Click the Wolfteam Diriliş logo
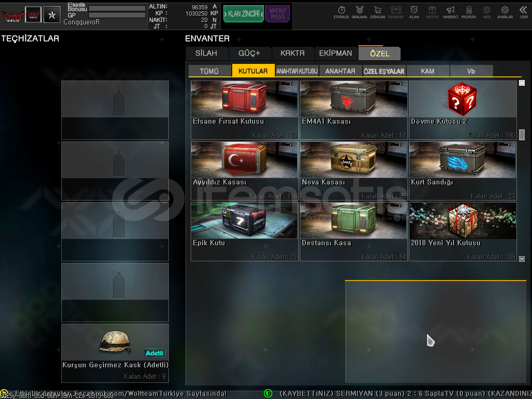 tap(12, 15)
